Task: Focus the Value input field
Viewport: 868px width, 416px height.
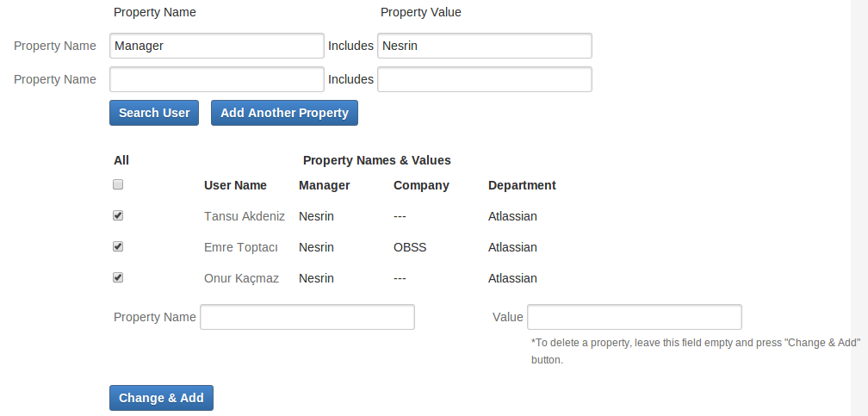Action: 634,317
